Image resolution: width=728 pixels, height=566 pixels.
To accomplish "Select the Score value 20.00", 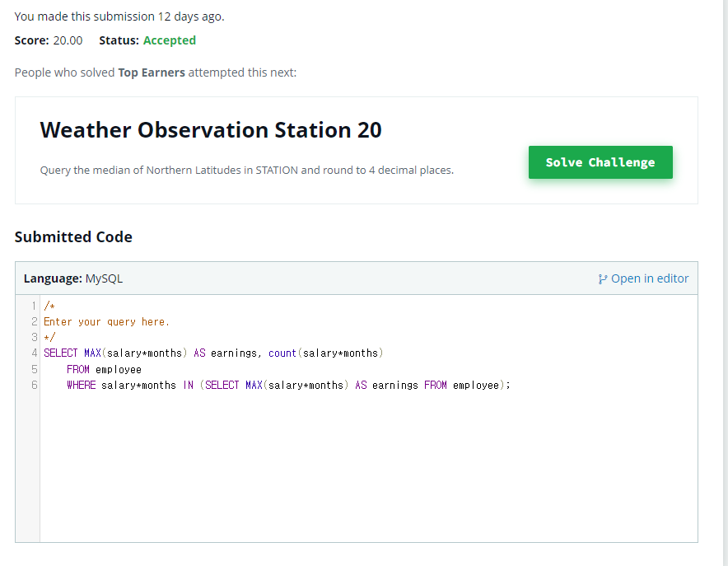I will (68, 40).
